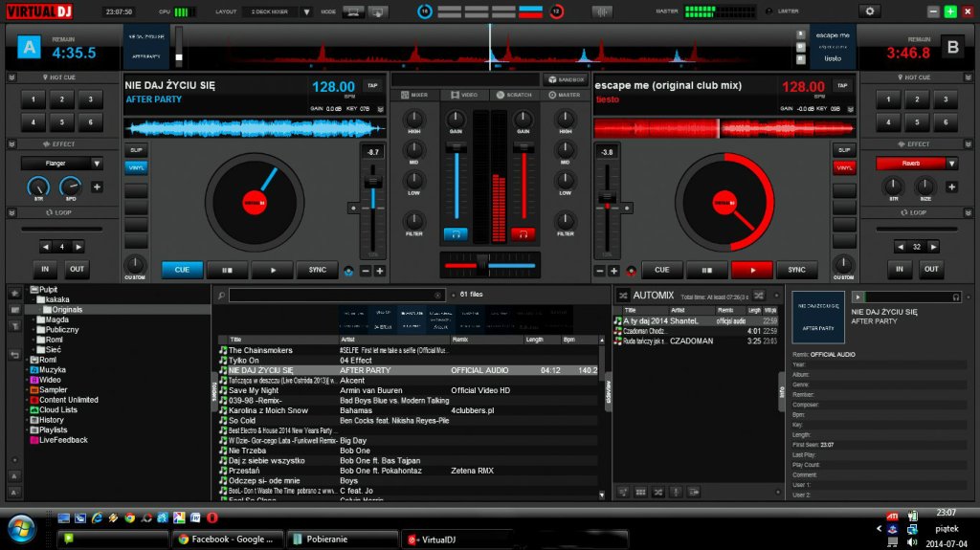Click the export icon in the automix bottom toolbar
980x550 pixels.
pyautogui.click(x=694, y=493)
